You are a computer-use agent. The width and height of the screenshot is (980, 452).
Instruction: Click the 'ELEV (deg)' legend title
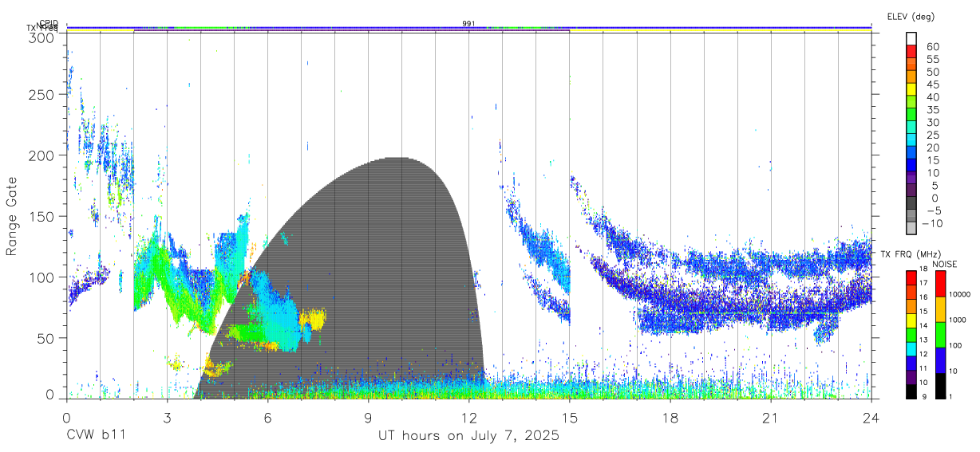coord(911,16)
